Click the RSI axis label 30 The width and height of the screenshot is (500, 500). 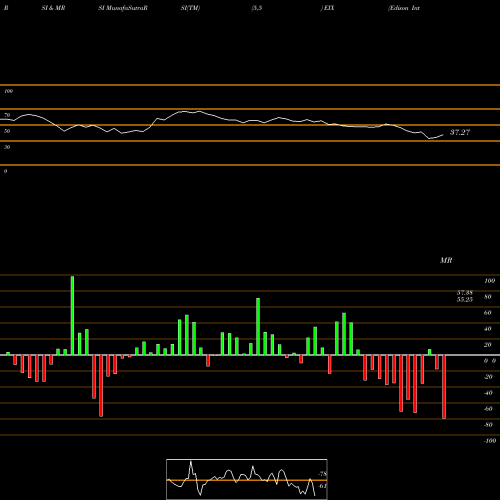coord(7,147)
